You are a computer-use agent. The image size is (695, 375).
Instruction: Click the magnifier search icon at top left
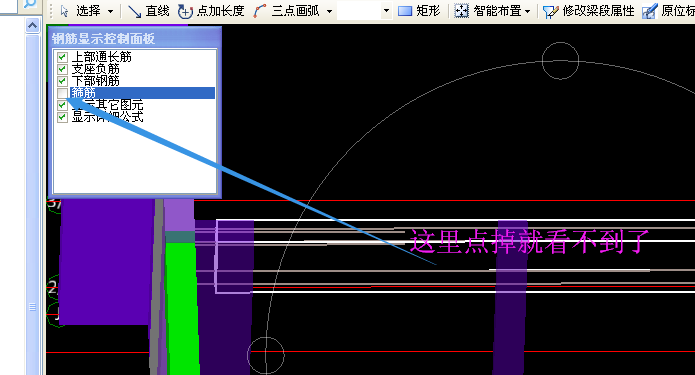click(x=29, y=4)
